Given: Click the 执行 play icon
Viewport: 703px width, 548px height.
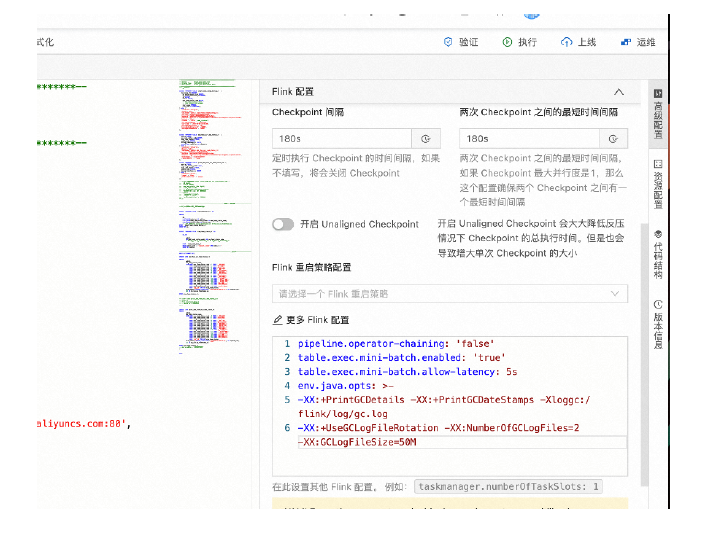Looking at the screenshot, I should tap(507, 42).
